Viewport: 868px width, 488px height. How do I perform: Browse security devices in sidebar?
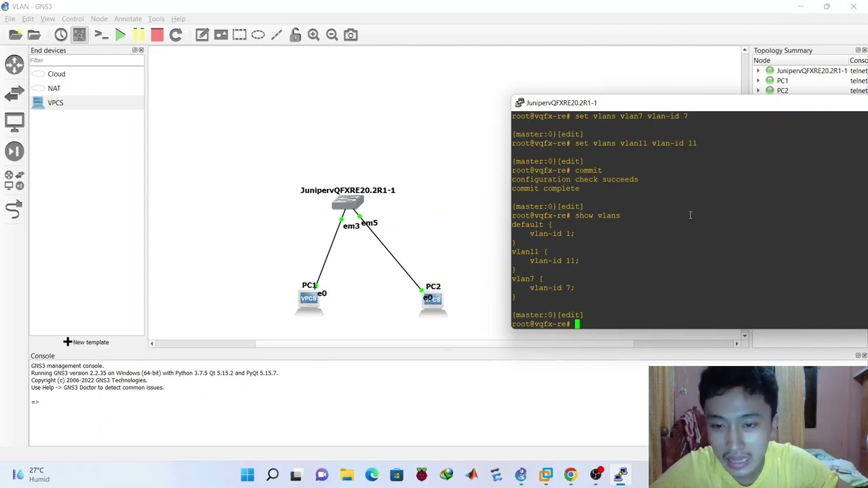click(x=14, y=151)
